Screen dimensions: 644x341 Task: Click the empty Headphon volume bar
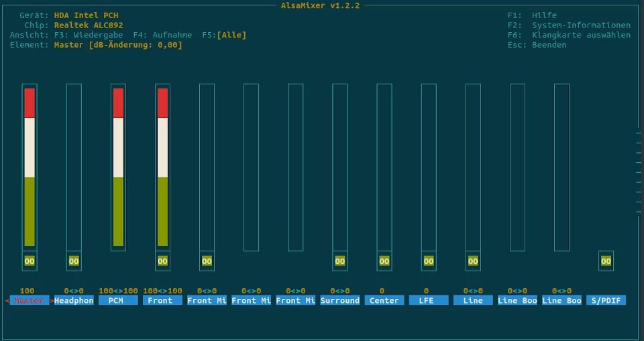74,167
